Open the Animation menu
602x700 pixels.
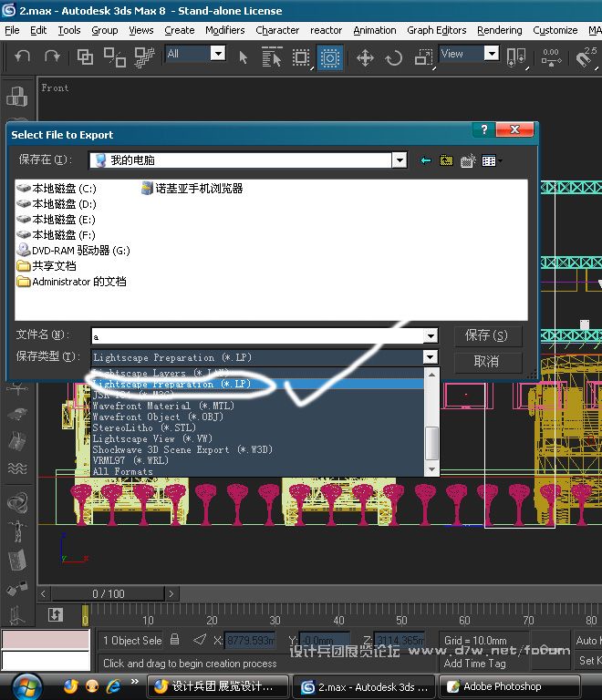point(375,30)
